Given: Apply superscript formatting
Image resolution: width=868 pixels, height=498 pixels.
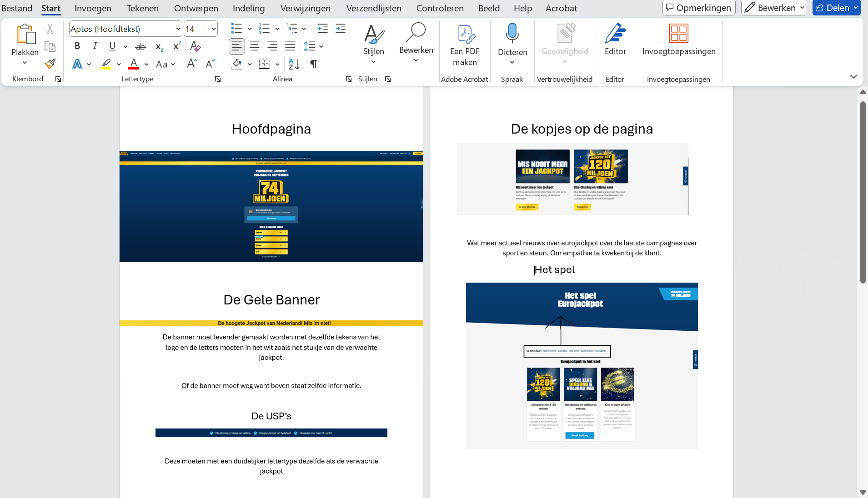Looking at the screenshot, I should (x=177, y=46).
